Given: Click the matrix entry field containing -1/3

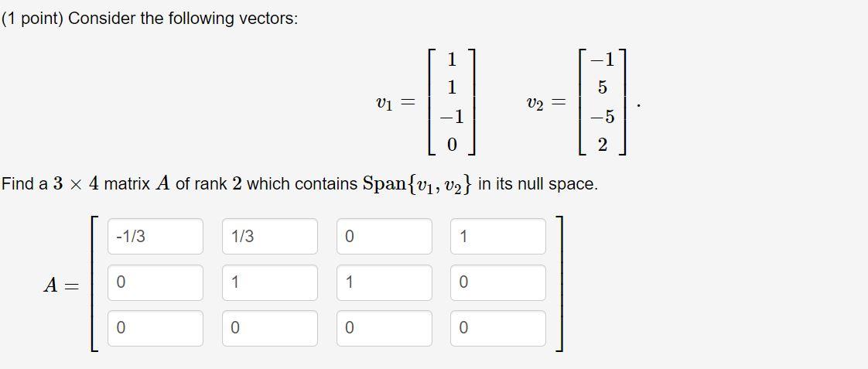Looking at the screenshot, I should (155, 236).
